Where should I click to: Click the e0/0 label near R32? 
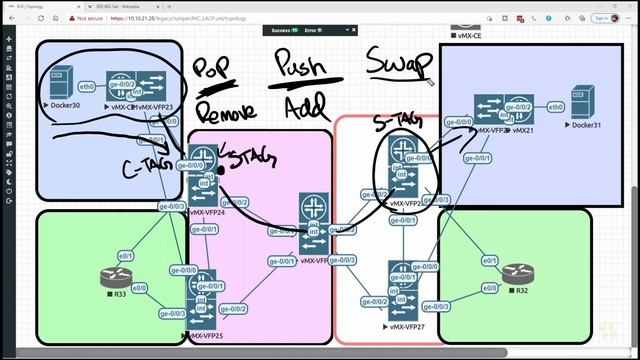click(489, 288)
